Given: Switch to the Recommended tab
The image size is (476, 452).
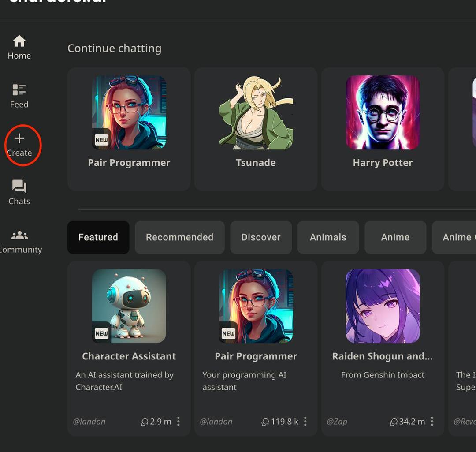Looking at the screenshot, I should 179,237.
